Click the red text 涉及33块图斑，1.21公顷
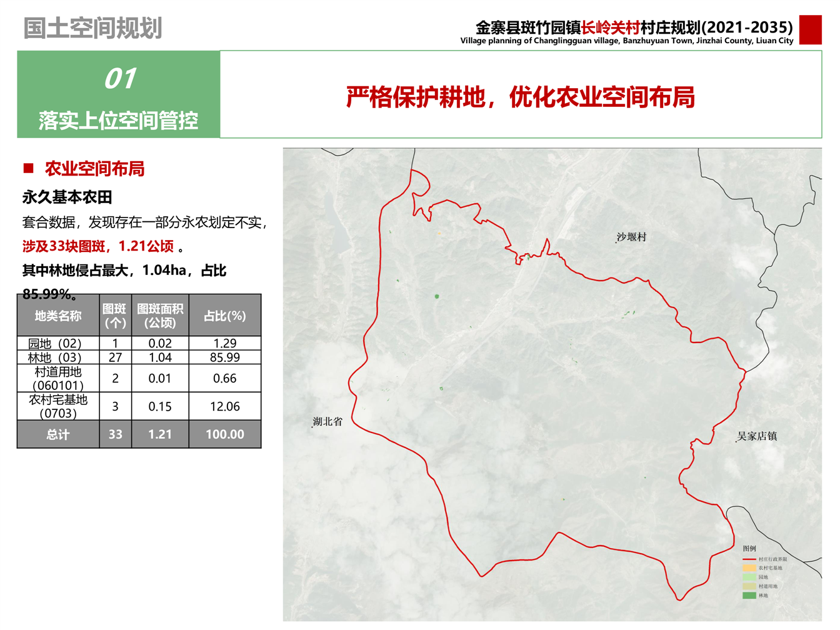This screenshot has height=630, width=840. pos(98,246)
